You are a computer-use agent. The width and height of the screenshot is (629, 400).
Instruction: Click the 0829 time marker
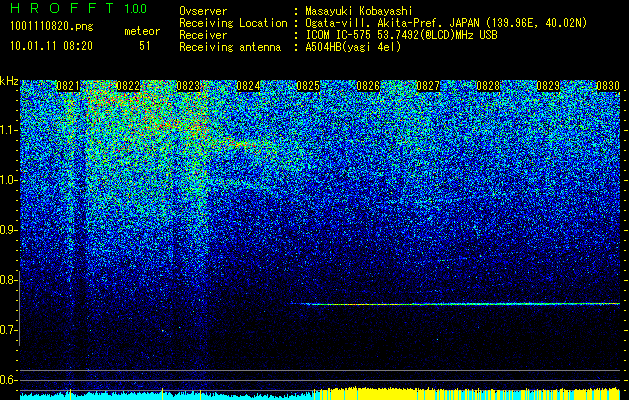[x=548, y=86]
